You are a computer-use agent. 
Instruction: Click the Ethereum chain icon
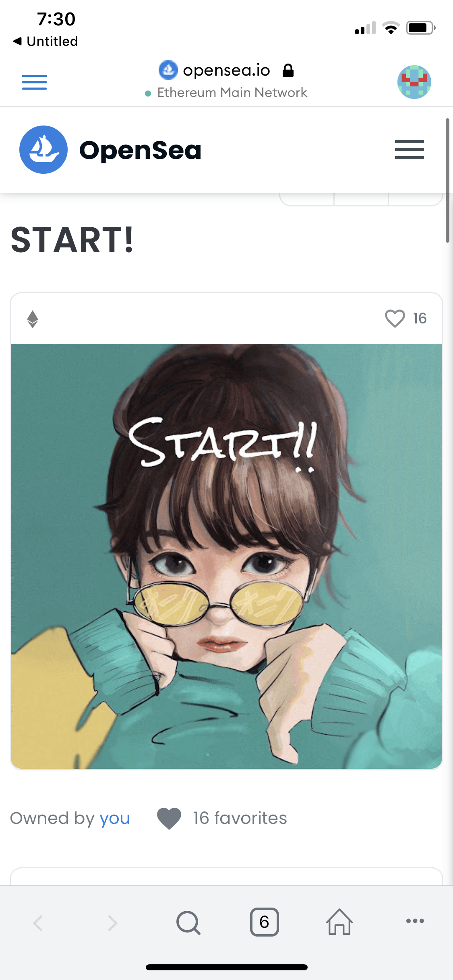pos(33,319)
